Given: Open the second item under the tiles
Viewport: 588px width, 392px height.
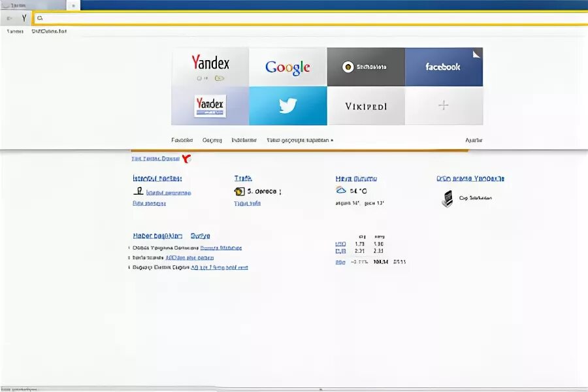Looking at the screenshot, I should point(212,140).
